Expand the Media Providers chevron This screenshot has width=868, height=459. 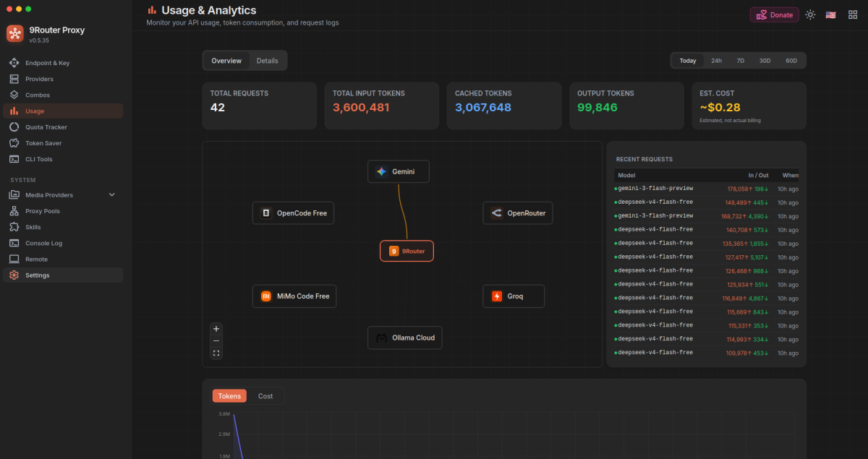pos(112,195)
